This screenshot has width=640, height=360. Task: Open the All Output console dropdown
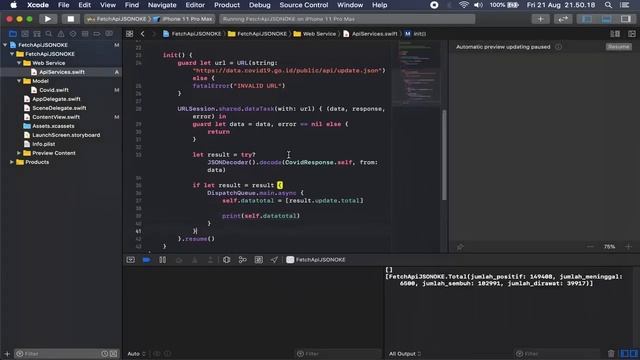point(404,354)
